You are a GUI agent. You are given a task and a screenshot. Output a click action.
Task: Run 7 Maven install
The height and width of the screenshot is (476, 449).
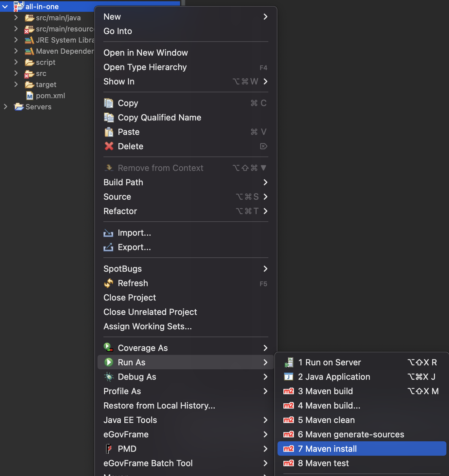[362, 449]
